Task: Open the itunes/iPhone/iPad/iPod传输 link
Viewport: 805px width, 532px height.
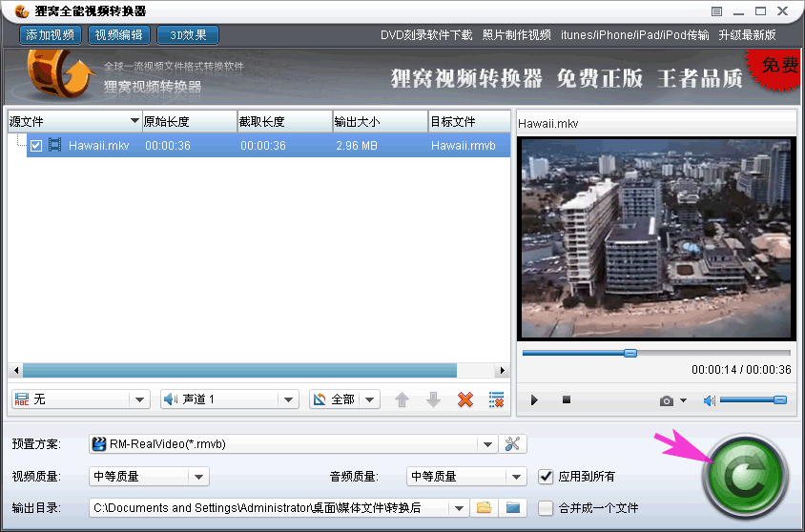Action: tap(635, 35)
